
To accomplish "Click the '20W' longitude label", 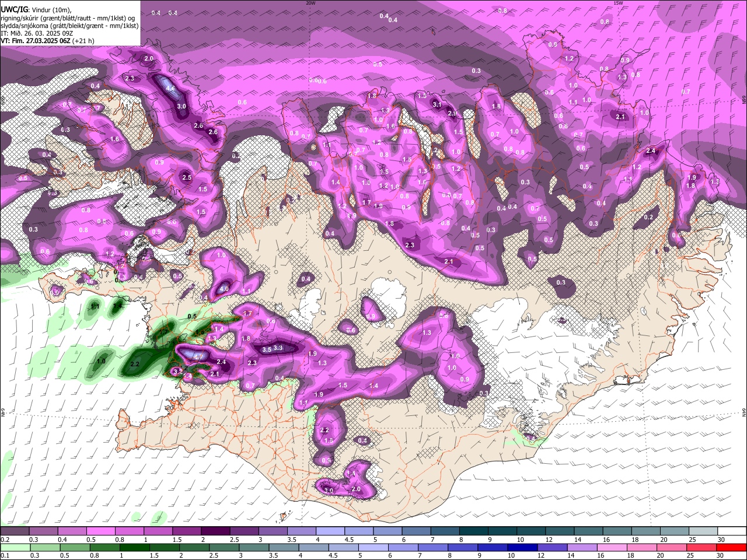I will click(310, 3).
